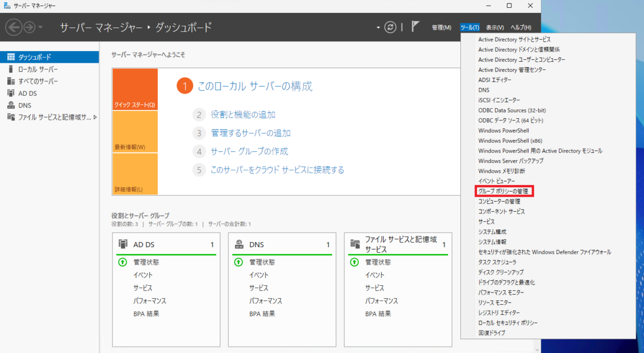Select the 最新情報(W) tile
Viewport: 644px width, 353px height.
coord(135,132)
